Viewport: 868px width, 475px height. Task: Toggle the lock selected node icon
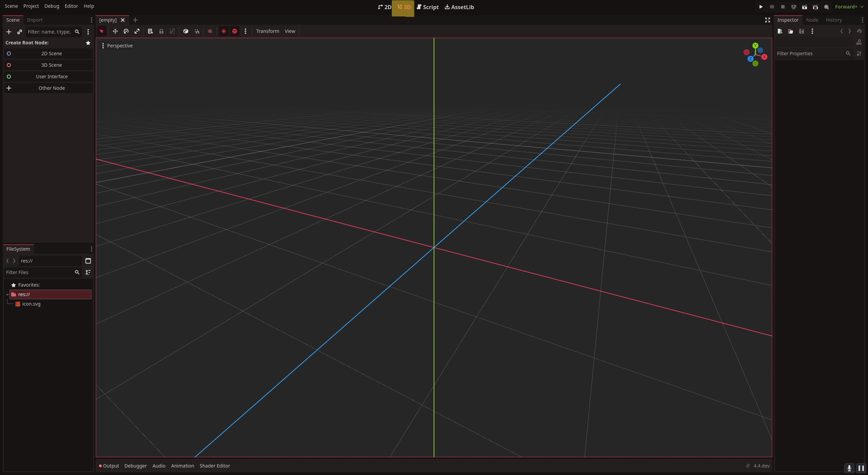point(161,31)
